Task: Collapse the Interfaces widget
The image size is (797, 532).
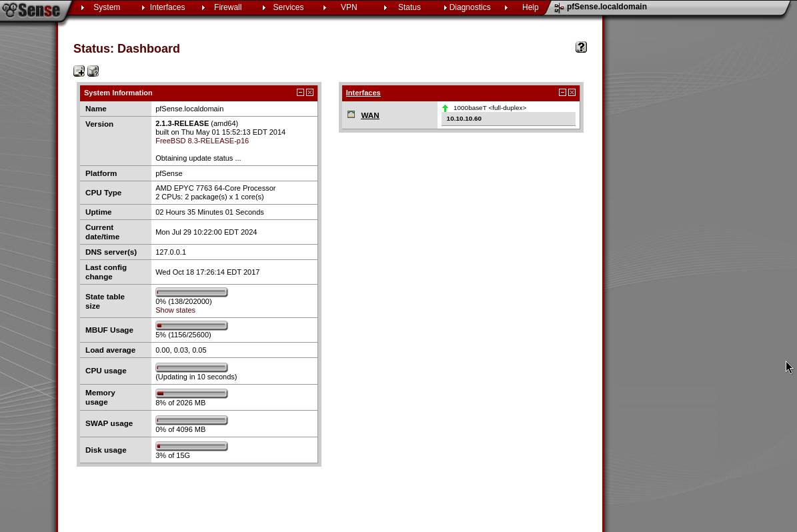Action: (563, 93)
